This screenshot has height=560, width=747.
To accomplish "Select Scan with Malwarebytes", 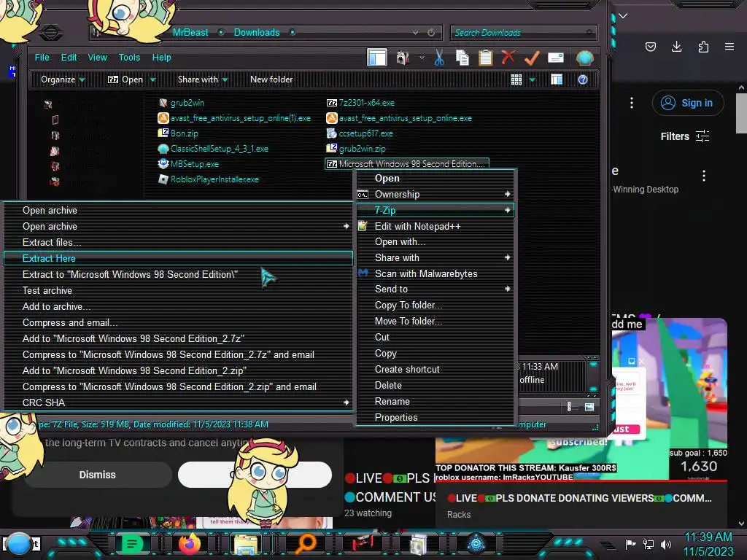I will [436, 274].
